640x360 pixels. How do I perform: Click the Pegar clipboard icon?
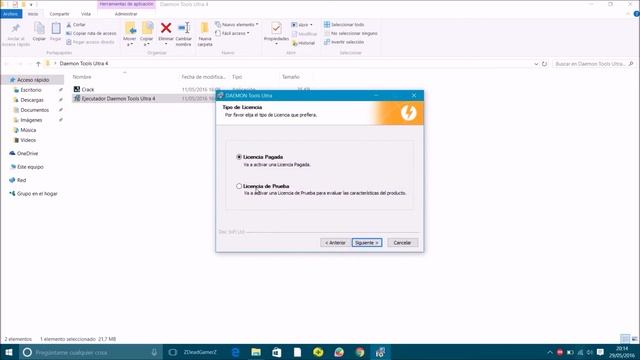pos(56,29)
